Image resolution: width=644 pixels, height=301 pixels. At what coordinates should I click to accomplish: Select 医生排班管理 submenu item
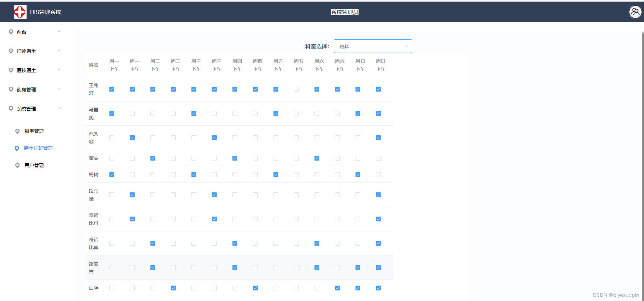[x=38, y=148]
